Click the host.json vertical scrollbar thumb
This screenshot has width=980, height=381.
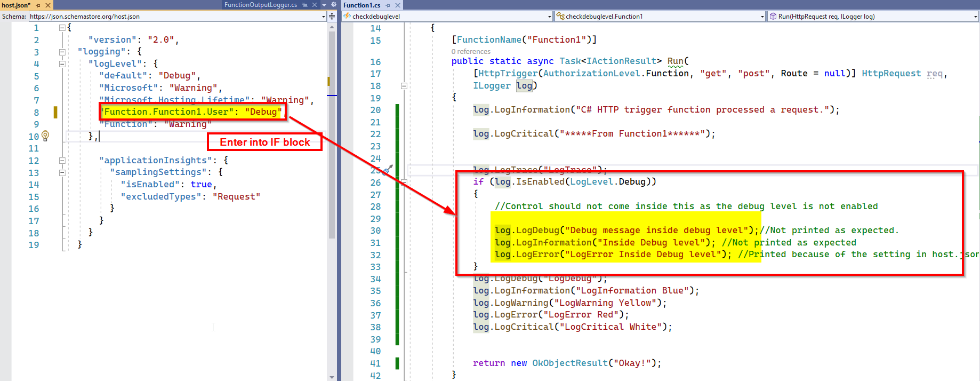click(x=332, y=136)
